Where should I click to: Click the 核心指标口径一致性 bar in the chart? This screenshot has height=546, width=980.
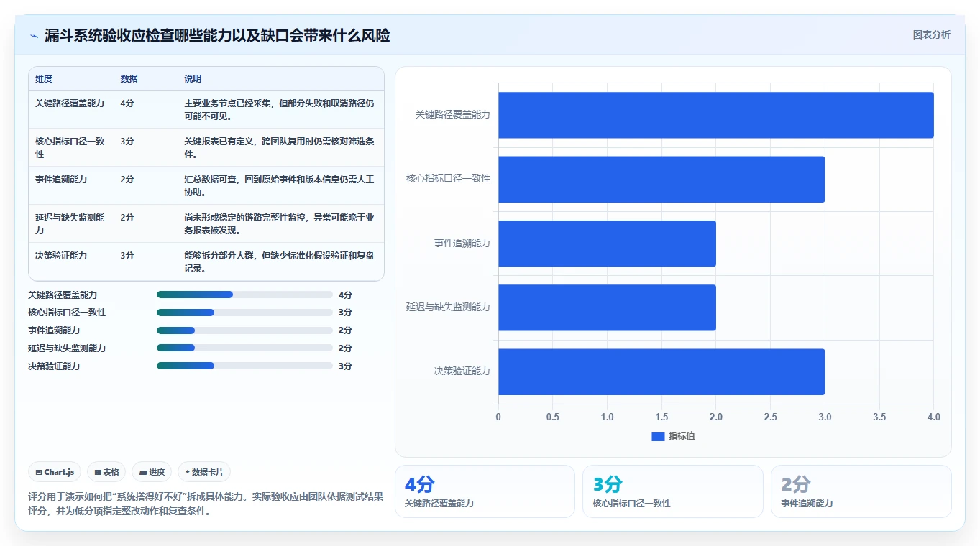tap(661, 179)
